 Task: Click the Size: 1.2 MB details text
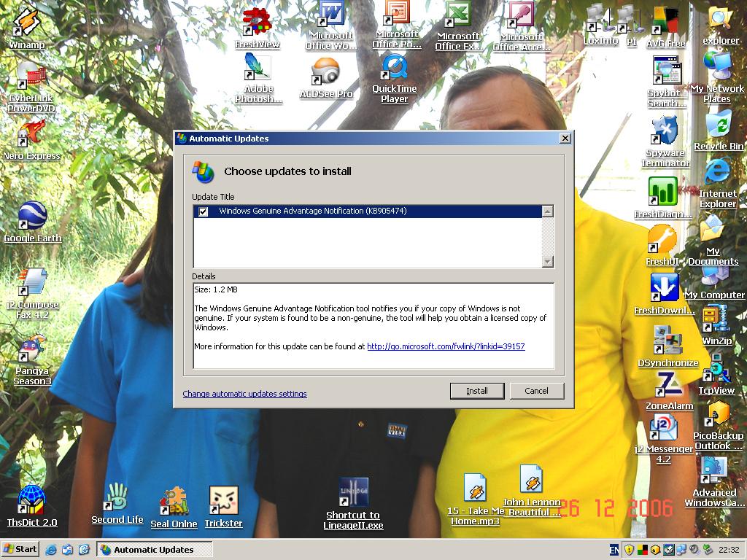(216, 289)
